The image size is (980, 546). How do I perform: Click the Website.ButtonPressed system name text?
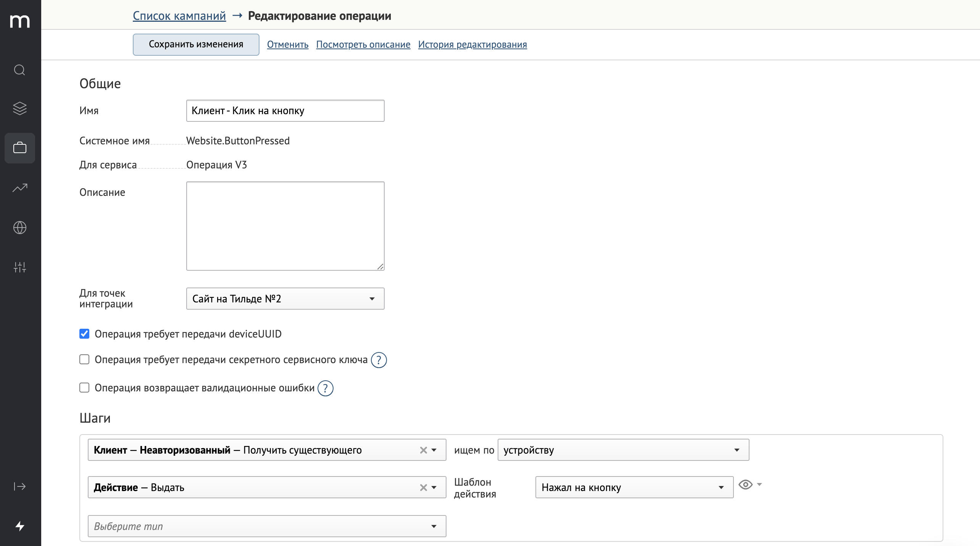(238, 141)
